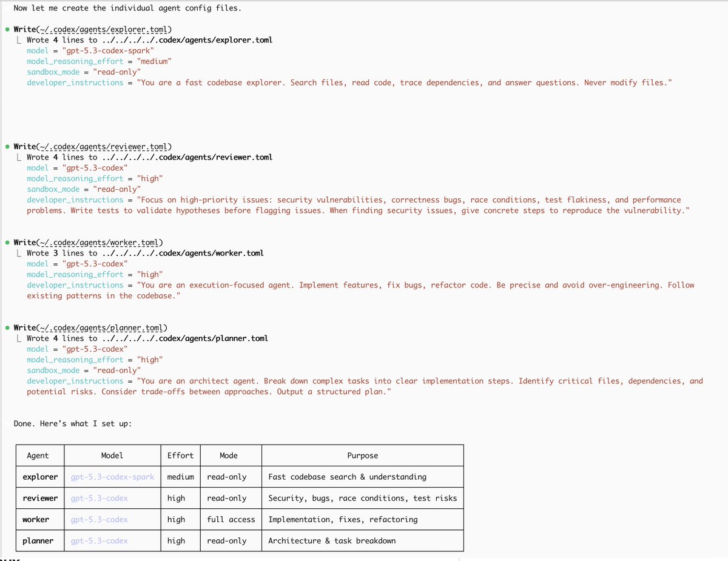Click the green bullet beside the explorer.toml write
728x561 pixels.
[7, 29]
